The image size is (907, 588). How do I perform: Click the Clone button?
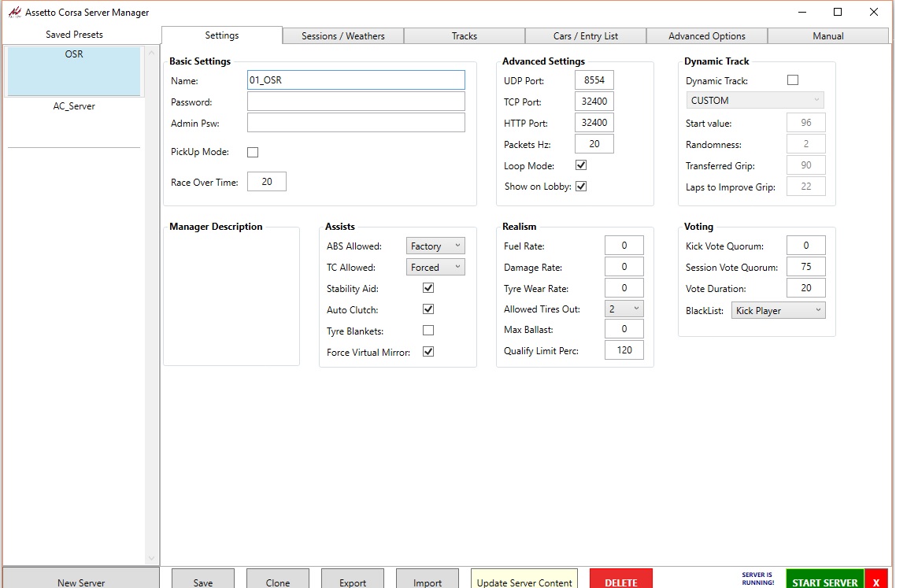278,580
